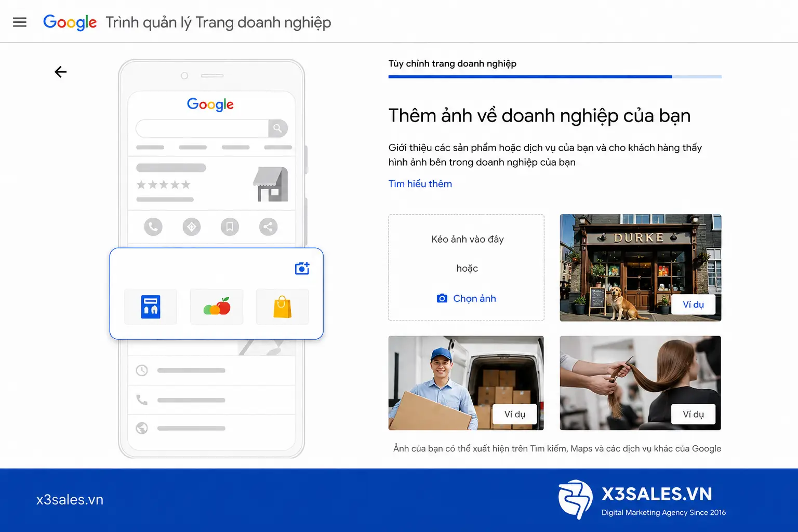798x532 pixels.
Task: Click the camera icon beside Chọn ảnh
Action: click(x=442, y=298)
